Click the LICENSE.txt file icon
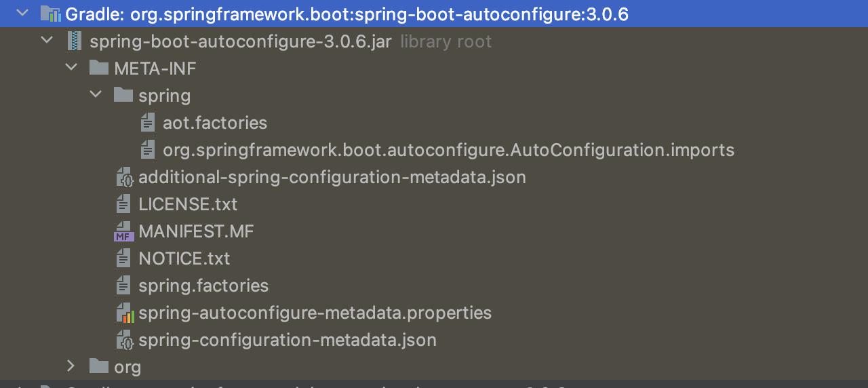868x388 pixels. pyautogui.click(x=123, y=204)
